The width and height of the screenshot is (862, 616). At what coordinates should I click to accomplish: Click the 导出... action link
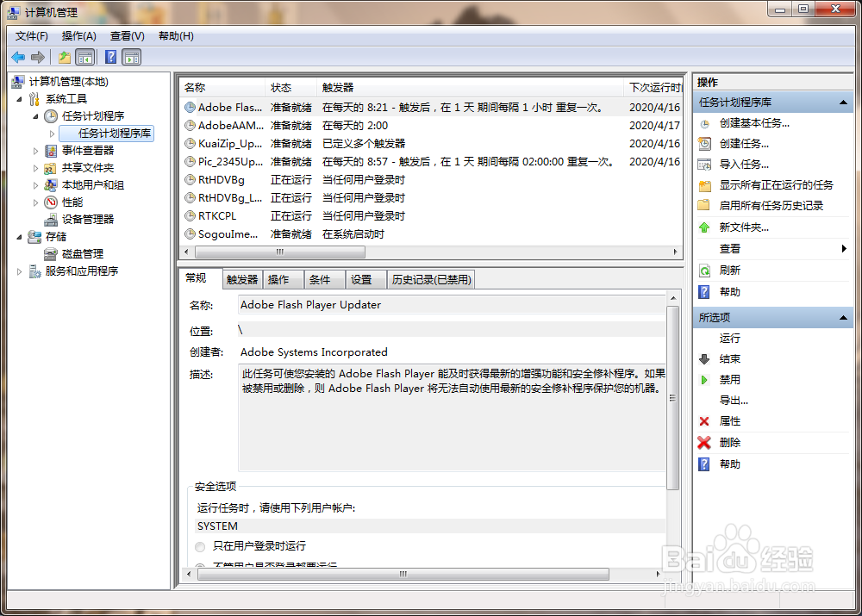coord(734,401)
